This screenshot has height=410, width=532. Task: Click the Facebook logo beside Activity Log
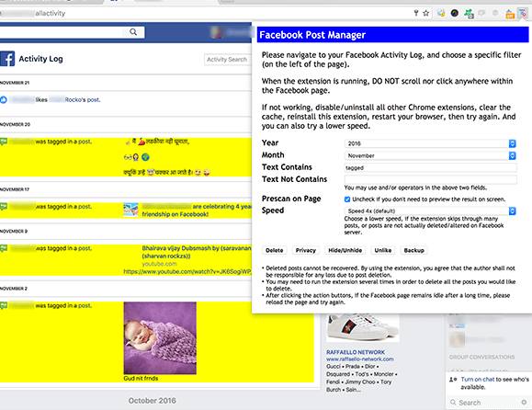click(7, 59)
